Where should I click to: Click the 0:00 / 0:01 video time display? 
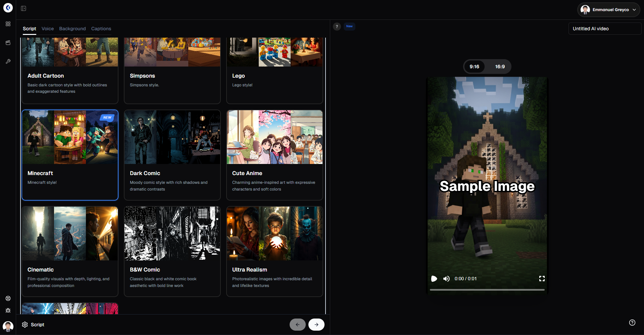pos(465,279)
